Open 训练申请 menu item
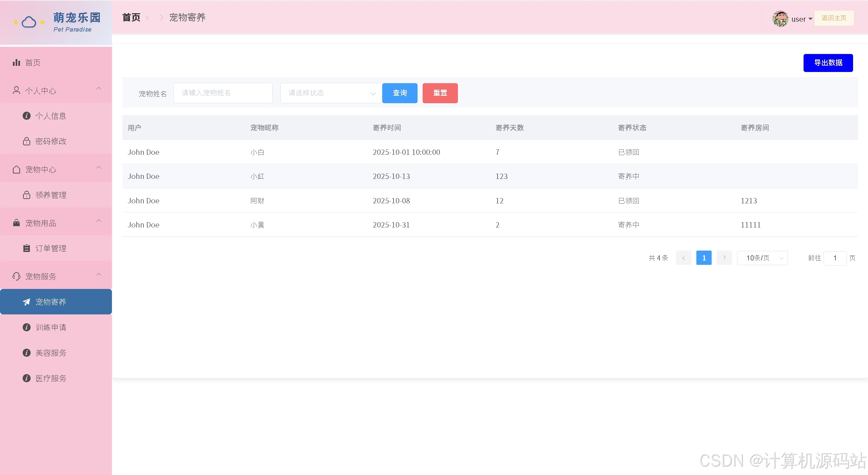 click(x=56, y=327)
